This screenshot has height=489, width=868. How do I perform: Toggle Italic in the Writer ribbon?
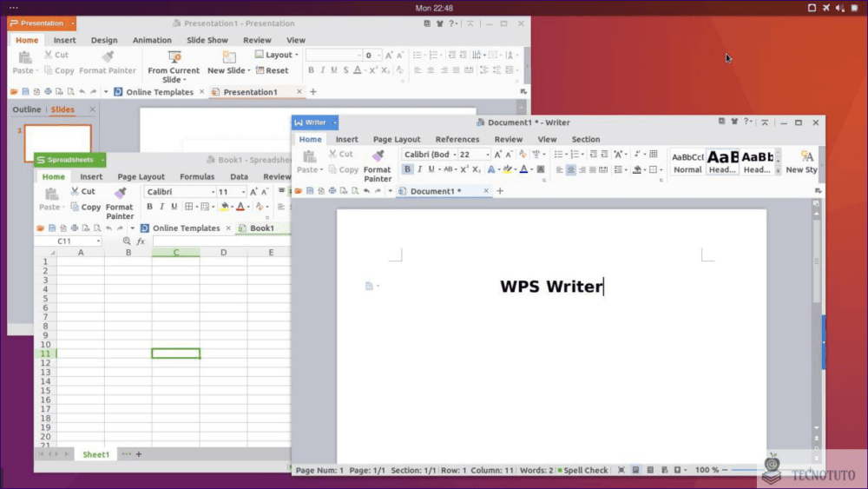(419, 169)
